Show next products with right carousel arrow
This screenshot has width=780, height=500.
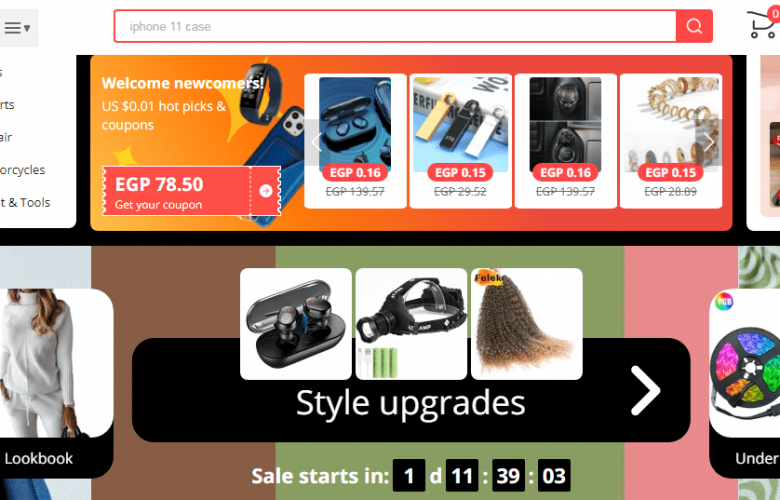(x=709, y=142)
